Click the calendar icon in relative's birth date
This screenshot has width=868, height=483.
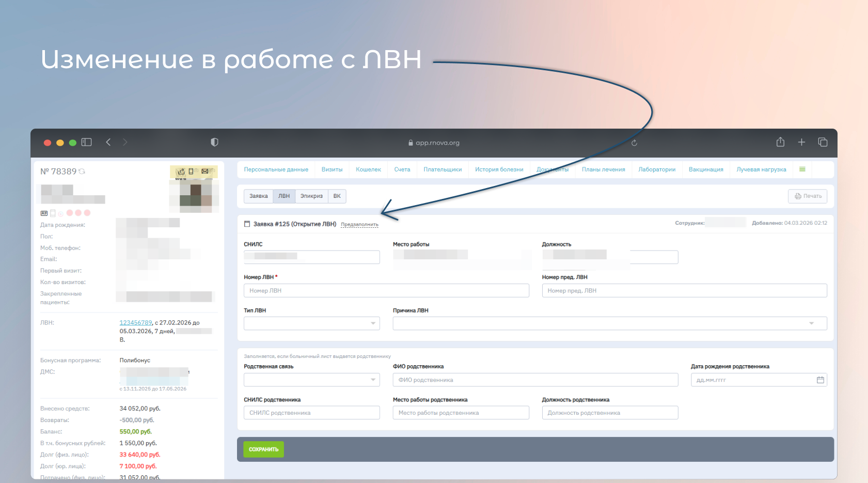[x=820, y=380]
